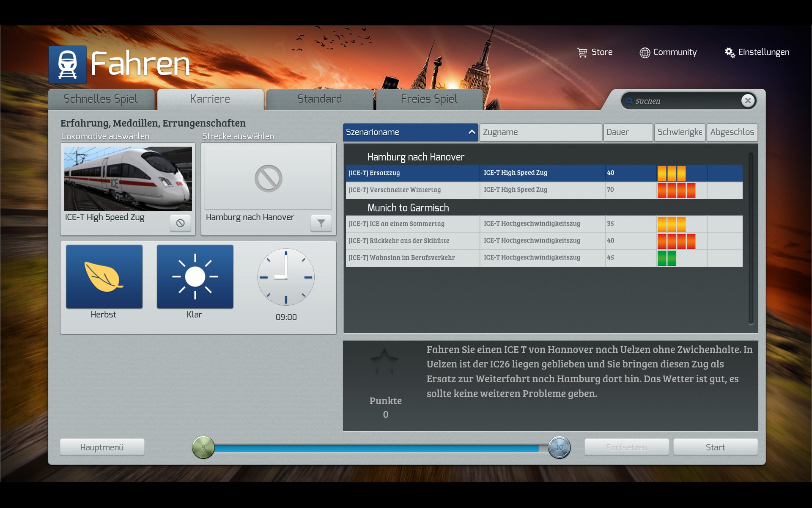Select the Verschneiter Wintertag scenario row

point(412,190)
